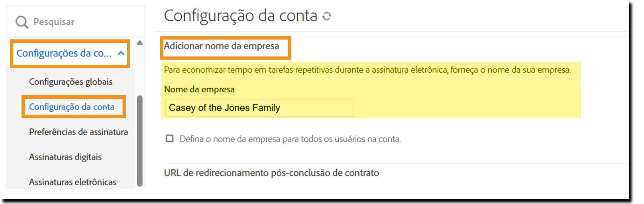Click the magnifying glass search icon
The image size is (644, 204).
pyautogui.click(x=22, y=22)
